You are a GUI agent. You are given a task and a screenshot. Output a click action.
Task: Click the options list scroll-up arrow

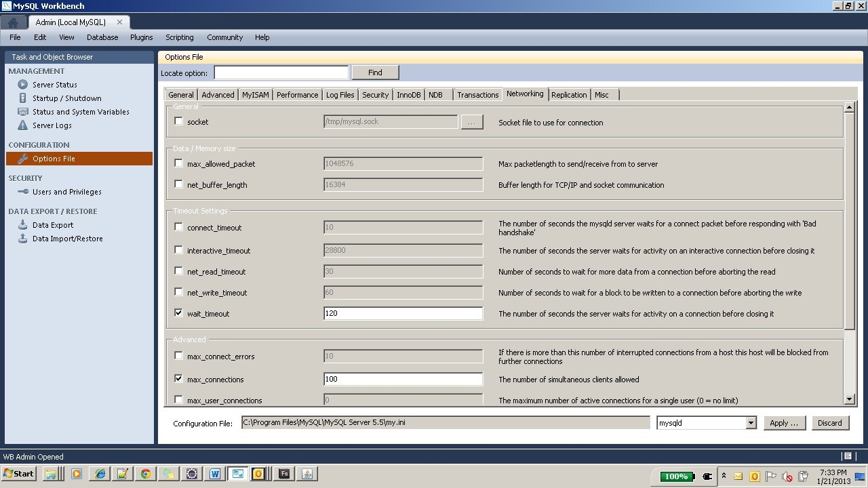pyautogui.click(x=849, y=107)
